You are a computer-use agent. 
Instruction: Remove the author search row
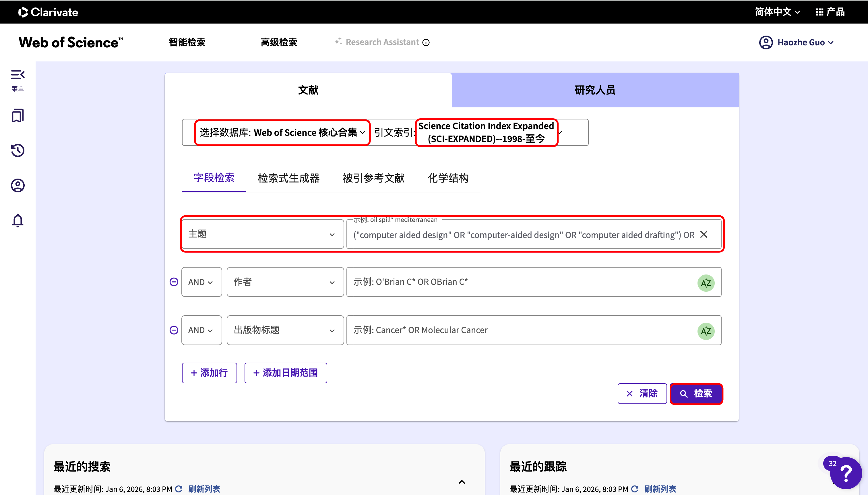point(174,282)
